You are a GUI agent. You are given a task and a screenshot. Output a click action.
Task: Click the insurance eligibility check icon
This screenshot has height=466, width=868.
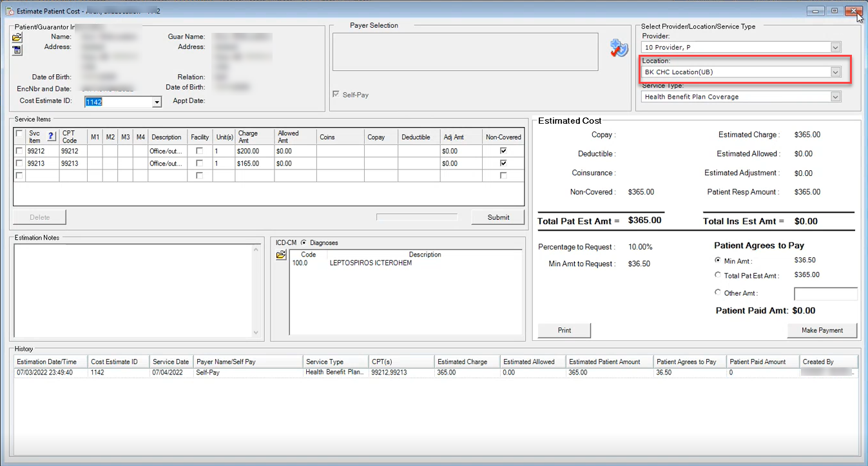tap(619, 48)
